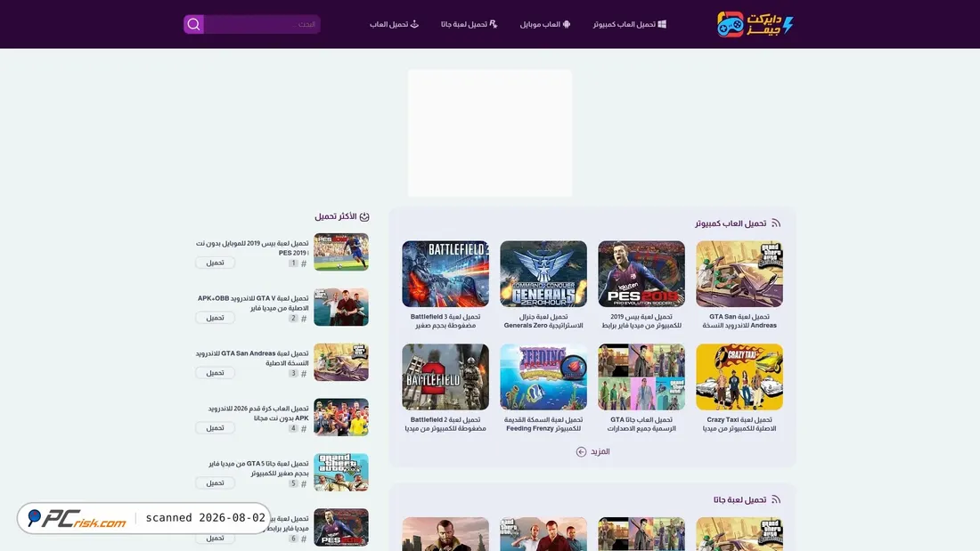980x551 pixels.
Task: Click the advertisement banner placeholder
Action: pos(490,133)
